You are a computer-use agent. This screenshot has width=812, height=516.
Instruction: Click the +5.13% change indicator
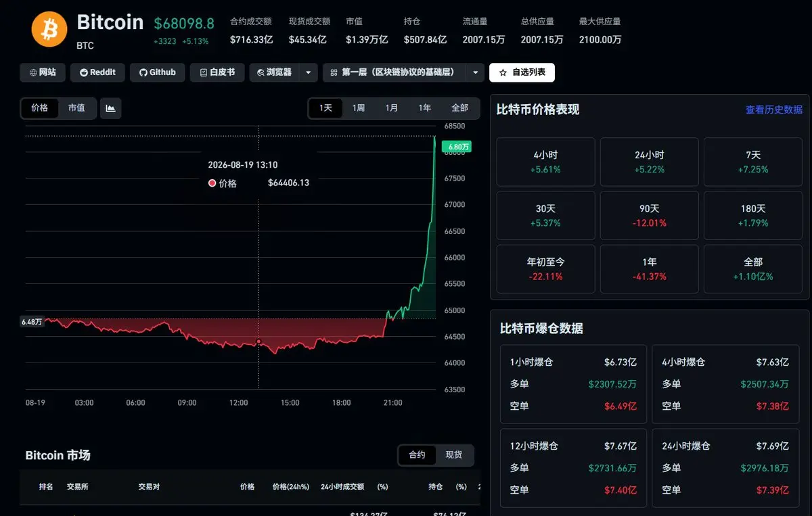(x=196, y=41)
